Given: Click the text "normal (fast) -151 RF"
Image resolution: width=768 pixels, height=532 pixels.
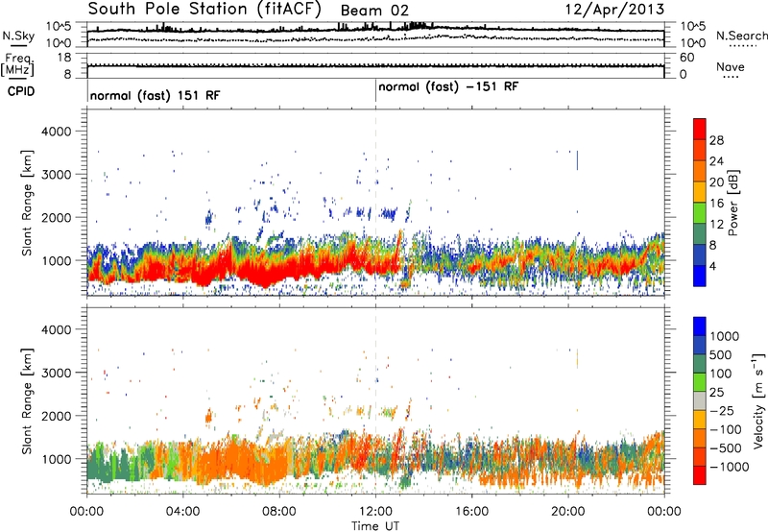Looking at the screenshot, I should pos(448,86).
